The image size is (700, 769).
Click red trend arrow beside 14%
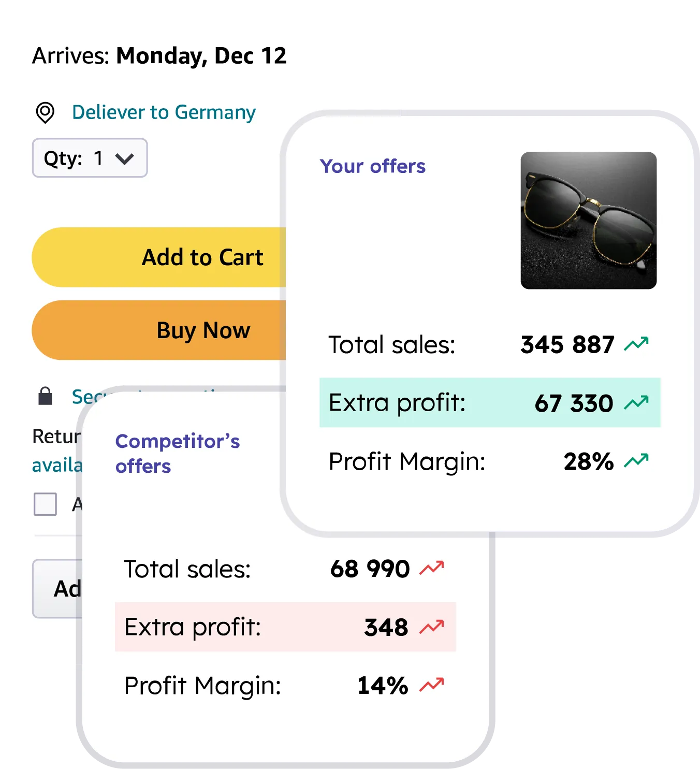(x=432, y=685)
